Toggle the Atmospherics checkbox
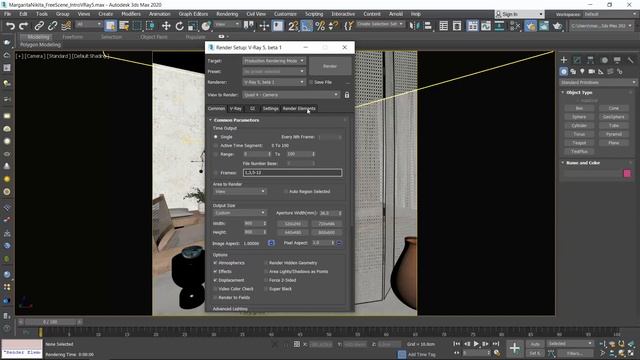The height and width of the screenshot is (360, 640). point(216,263)
